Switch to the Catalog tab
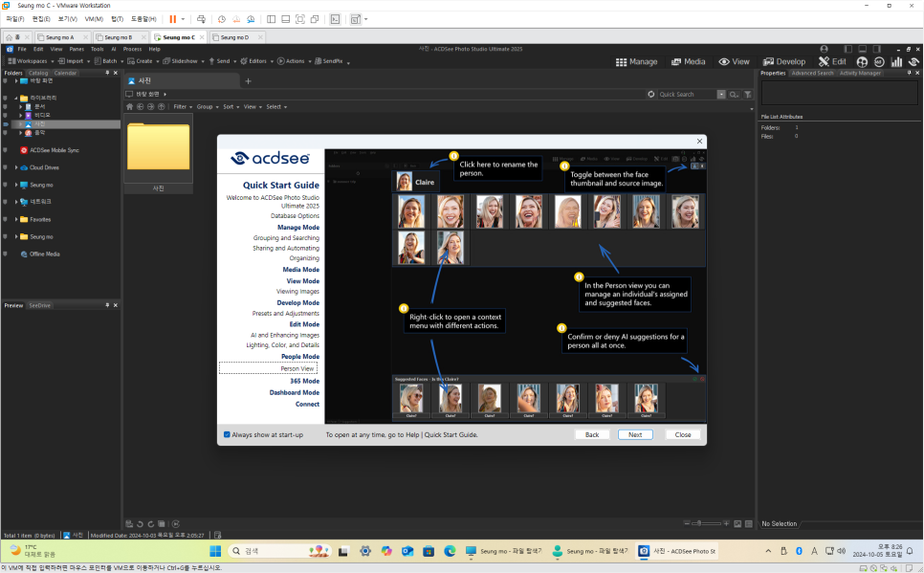924x573 pixels. pyautogui.click(x=39, y=72)
